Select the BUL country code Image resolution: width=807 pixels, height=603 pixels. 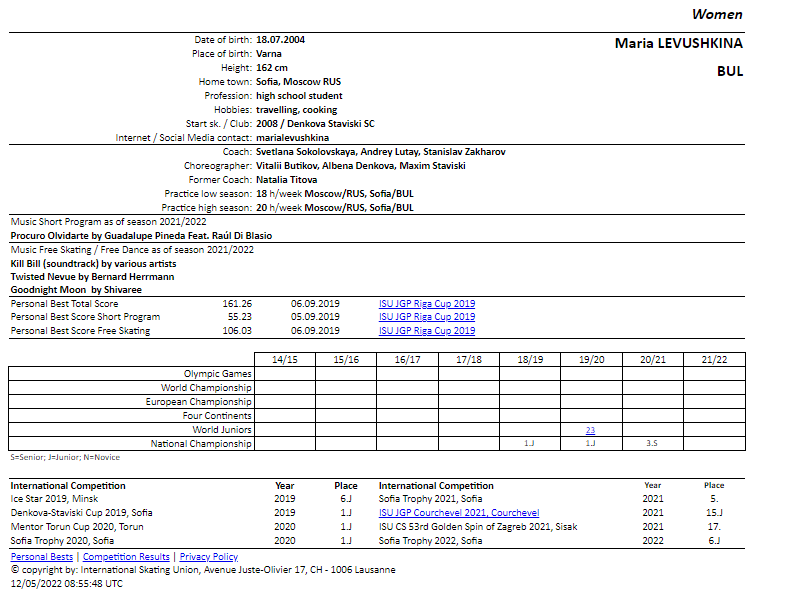(x=730, y=72)
